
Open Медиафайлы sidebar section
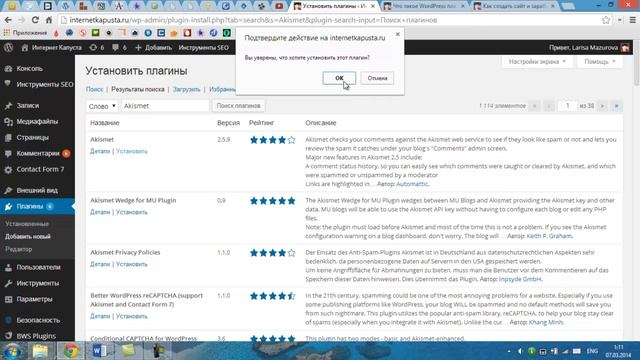[x=37, y=121]
